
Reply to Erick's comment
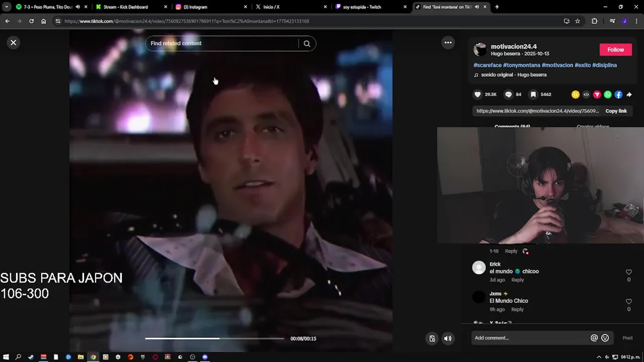517,280
